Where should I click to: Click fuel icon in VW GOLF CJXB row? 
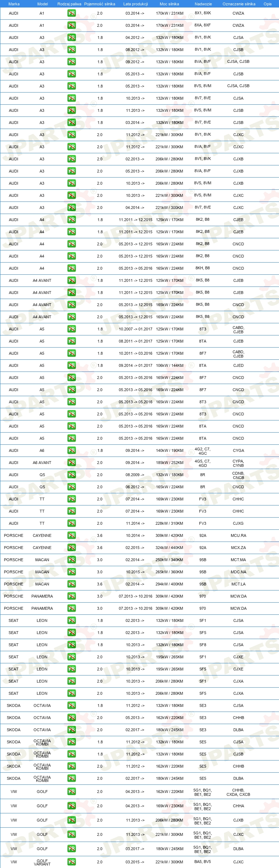71,820
